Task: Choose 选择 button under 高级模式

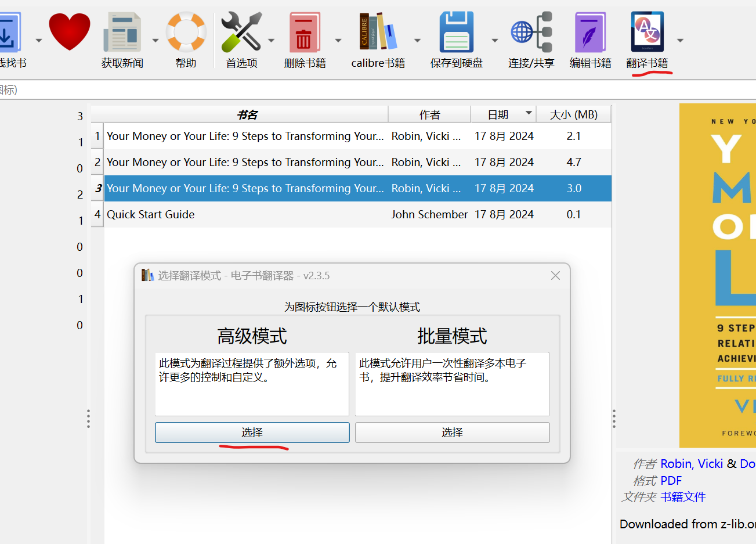Action: 252,433
